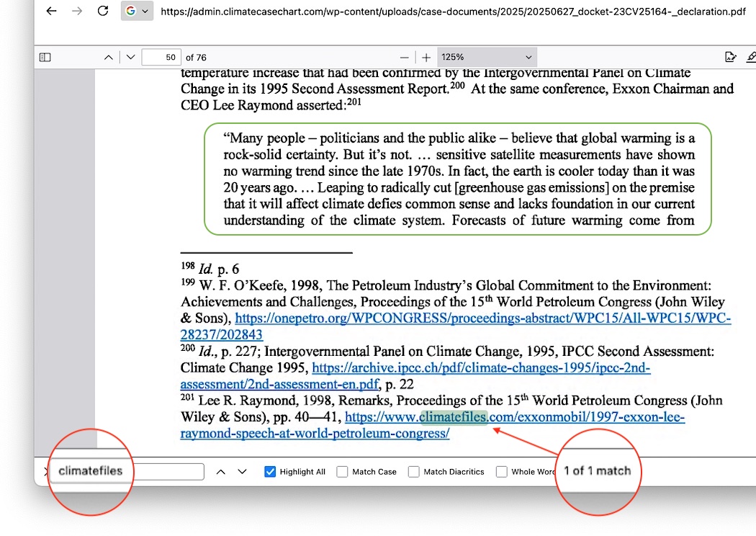756x536 pixels.
Task: Uncheck the Highlight All option
Action: click(271, 472)
